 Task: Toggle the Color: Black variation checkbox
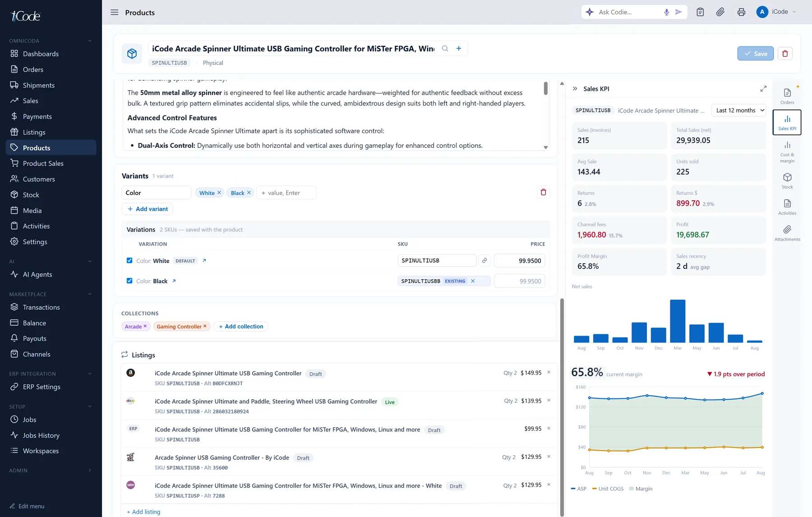coord(129,281)
